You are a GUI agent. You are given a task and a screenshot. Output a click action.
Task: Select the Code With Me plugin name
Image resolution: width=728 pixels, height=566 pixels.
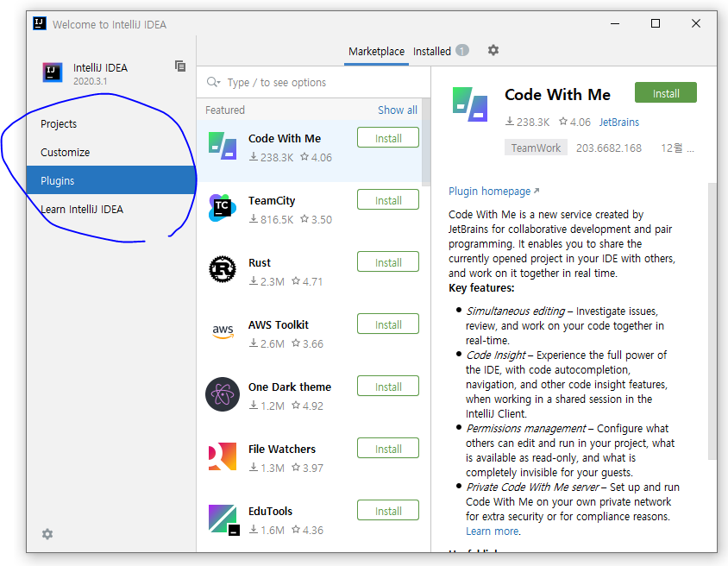tap(284, 138)
